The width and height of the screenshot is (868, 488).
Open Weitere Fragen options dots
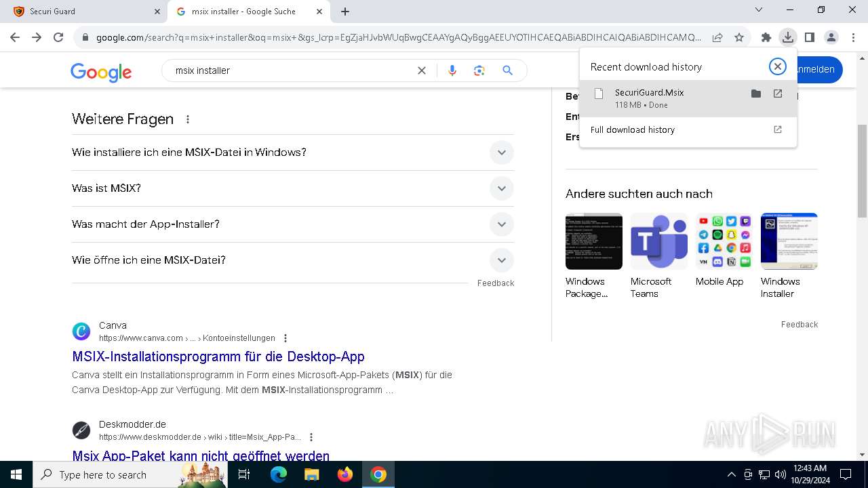point(188,119)
